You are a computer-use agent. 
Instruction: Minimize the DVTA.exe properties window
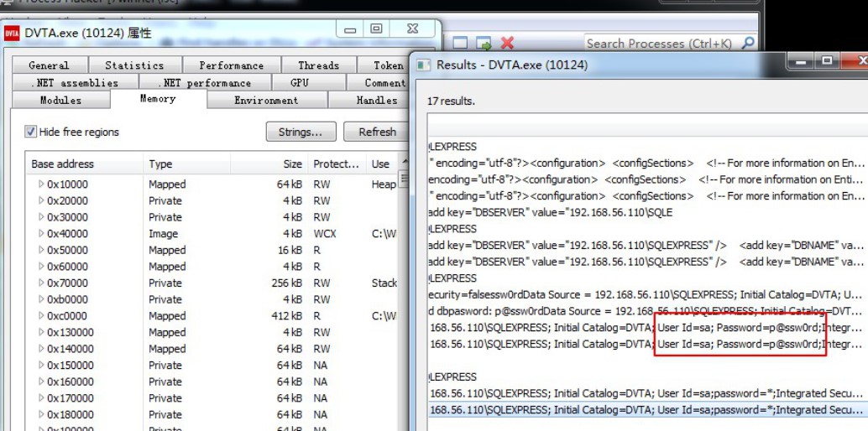click(x=350, y=30)
